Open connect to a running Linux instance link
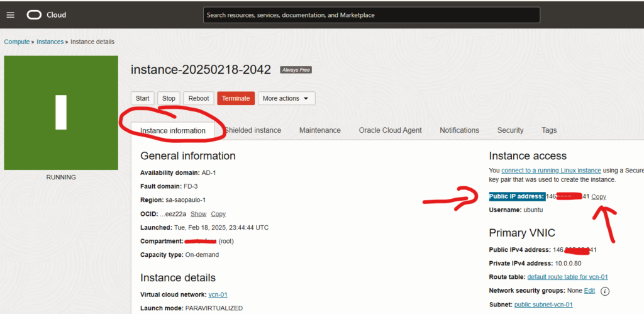Image resolution: width=644 pixels, height=314 pixels. tap(551, 170)
